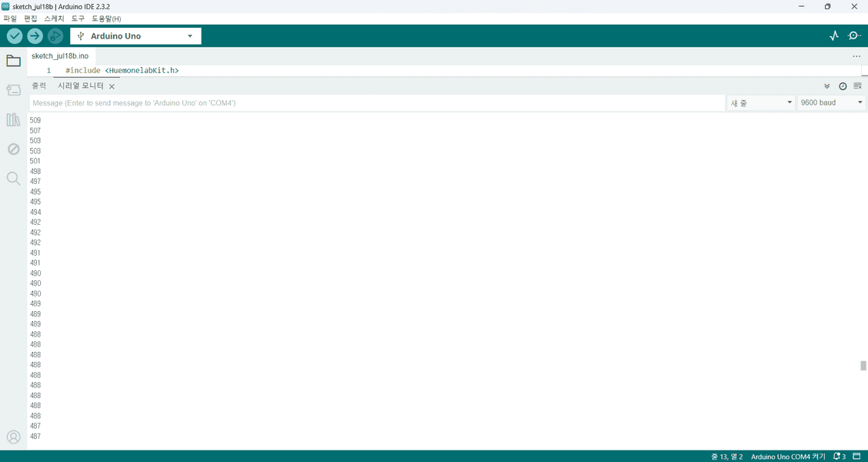Image resolution: width=868 pixels, height=462 pixels.
Task: Open the Serial Plotter
Action: (x=834, y=36)
